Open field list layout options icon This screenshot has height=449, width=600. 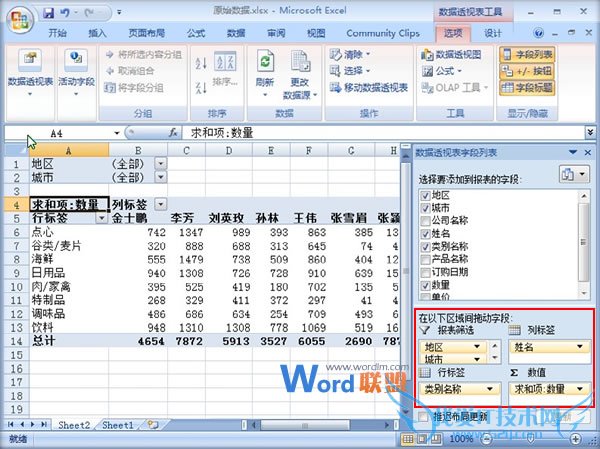pyautogui.click(x=573, y=175)
